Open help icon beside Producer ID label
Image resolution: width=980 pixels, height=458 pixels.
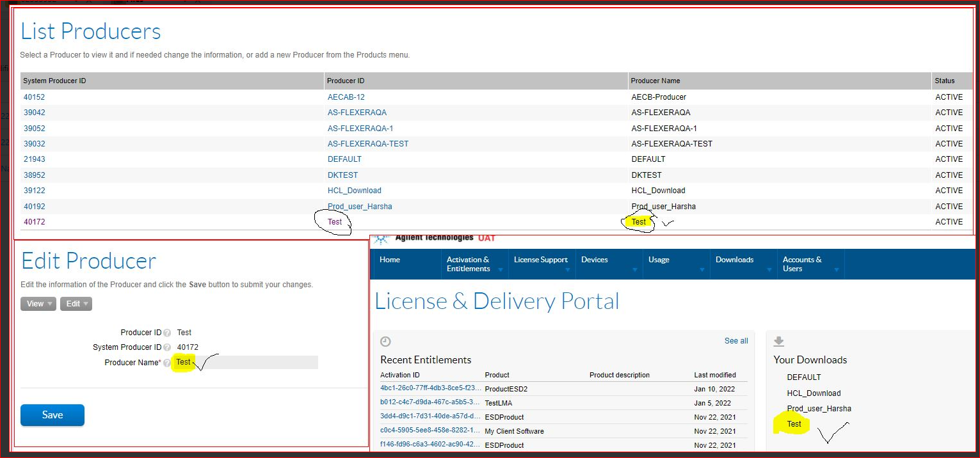coord(167,333)
